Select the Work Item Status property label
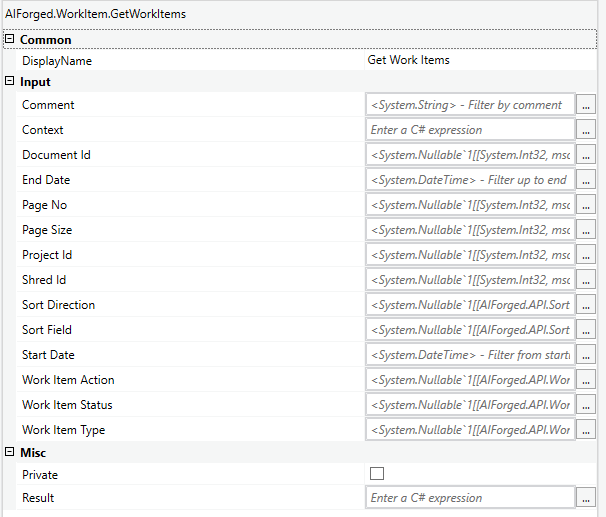606x517 pixels. pyautogui.click(x=67, y=405)
